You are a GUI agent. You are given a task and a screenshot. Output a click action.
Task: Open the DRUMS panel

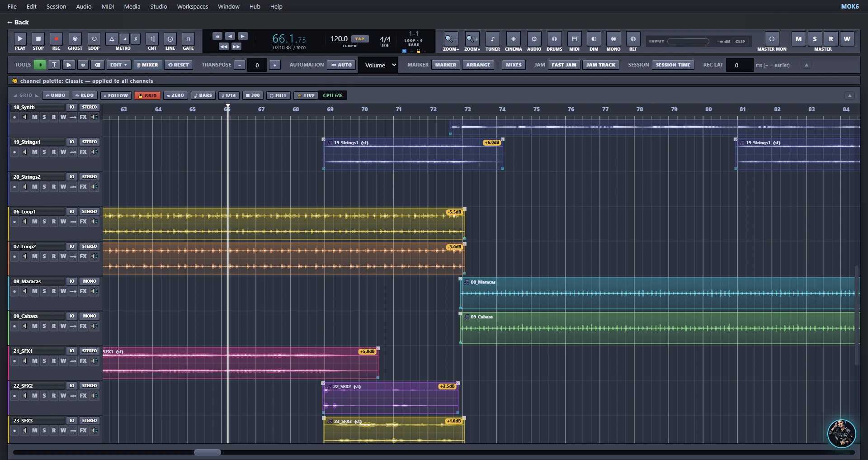(x=554, y=39)
